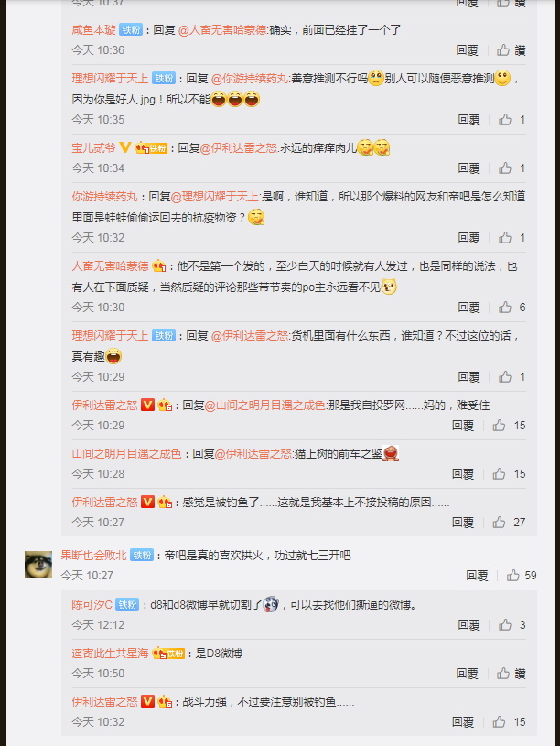Image resolution: width=560 pixels, height=746 pixels.
Task: Reply to 果断也会败北's comment
Action: point(477,576)
